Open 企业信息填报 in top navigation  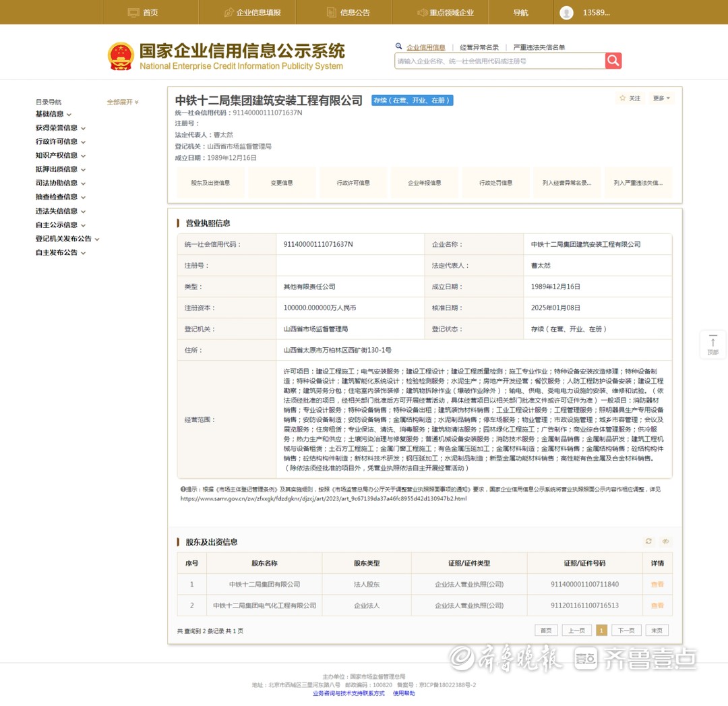(x=253, y=13)
